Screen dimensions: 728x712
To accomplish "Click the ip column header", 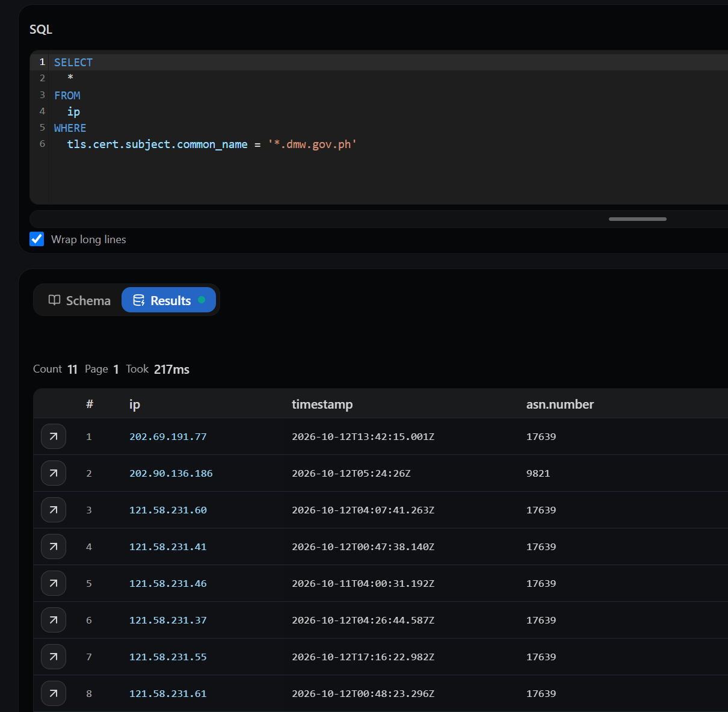I will [135, 404].
